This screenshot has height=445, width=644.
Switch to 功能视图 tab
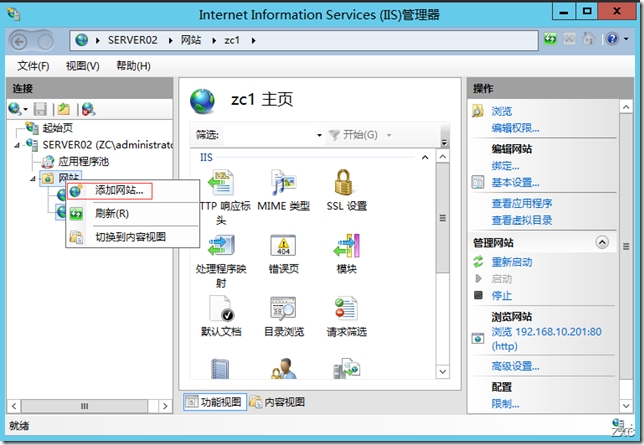coord(214,402)
